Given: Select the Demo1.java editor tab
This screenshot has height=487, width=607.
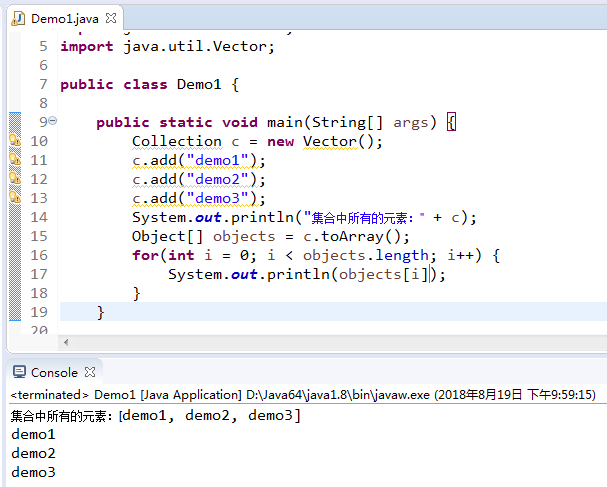Looking at the screenshot, I should point(65,19).
